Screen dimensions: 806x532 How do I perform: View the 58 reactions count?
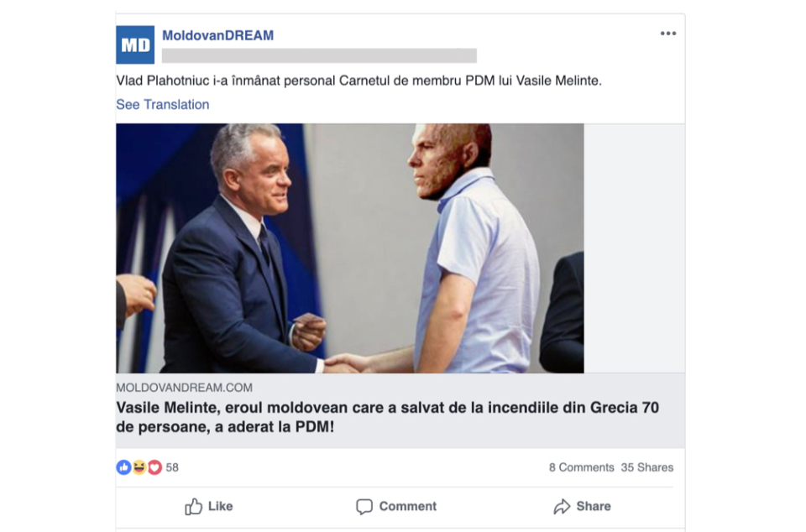click(x=172, y=467)
